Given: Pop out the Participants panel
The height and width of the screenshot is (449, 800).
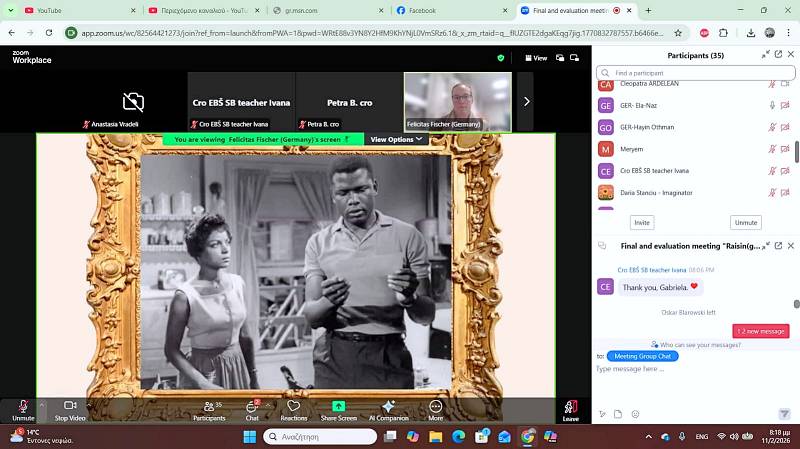Looking at the screenshot, I should (x=766, y=55).
